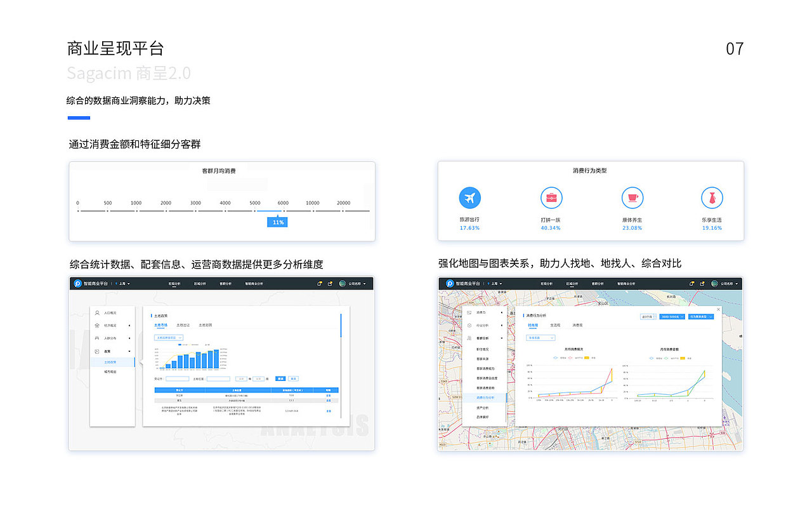Select the 打拼一族 briefcase icon
This screenshot has height=508, width=812.
(x=551, y=197)
